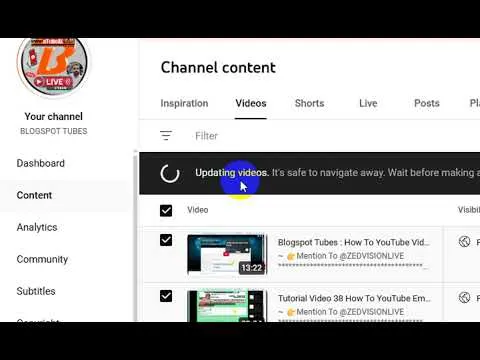Select Content in the sidebar
The height and width of the screenshot is (360, 480).
click(34, 195)
